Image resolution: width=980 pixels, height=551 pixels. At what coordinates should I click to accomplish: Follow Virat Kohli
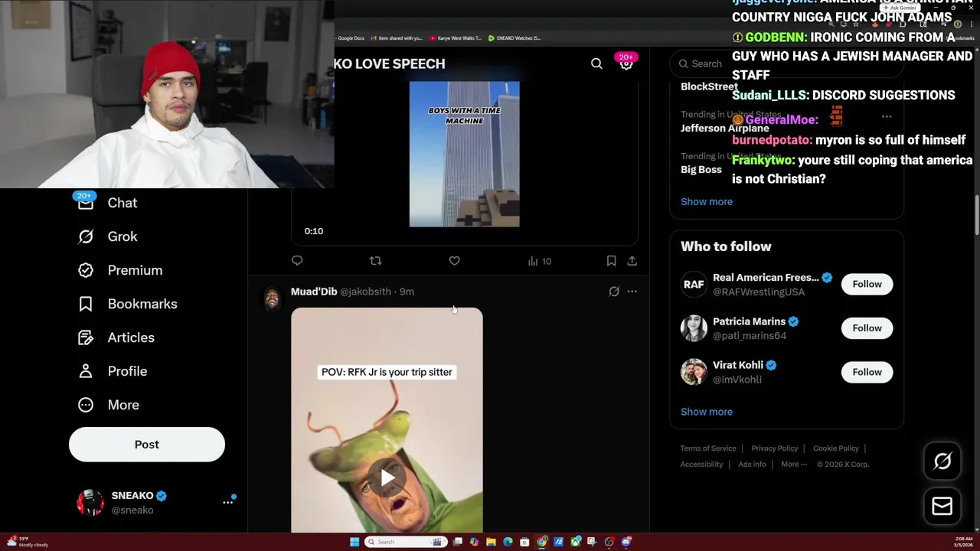pyautogui.click(x=867, y=372)
